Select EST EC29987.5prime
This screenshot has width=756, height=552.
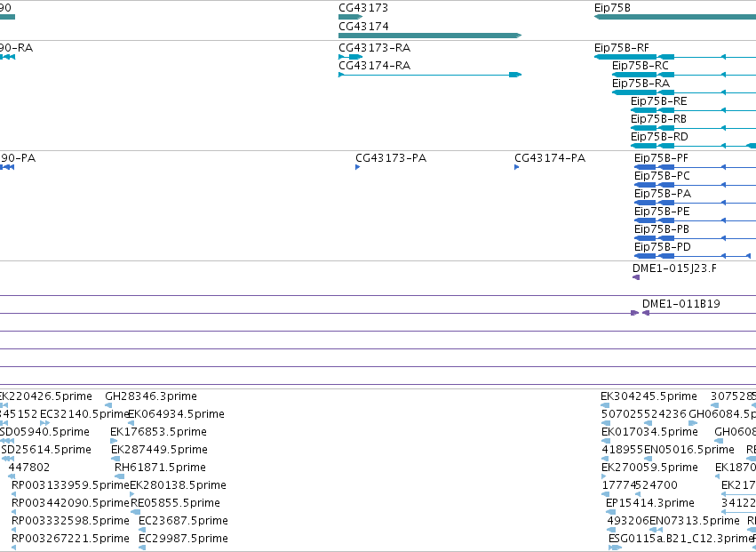(x=183, y=538)
